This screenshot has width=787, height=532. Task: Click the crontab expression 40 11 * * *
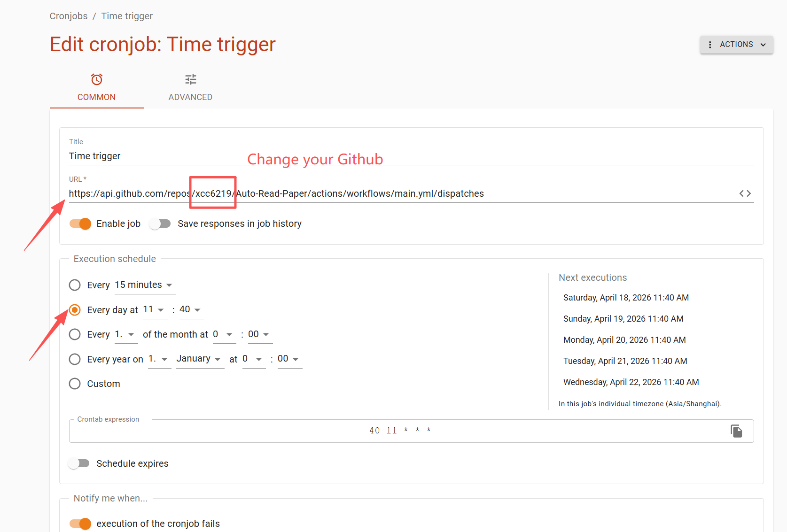pyautogui.click(x=400, y=431)
